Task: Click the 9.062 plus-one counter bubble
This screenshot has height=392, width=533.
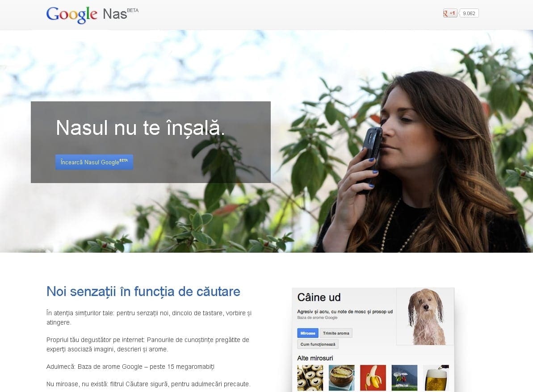Action: (x=469, y=13)
